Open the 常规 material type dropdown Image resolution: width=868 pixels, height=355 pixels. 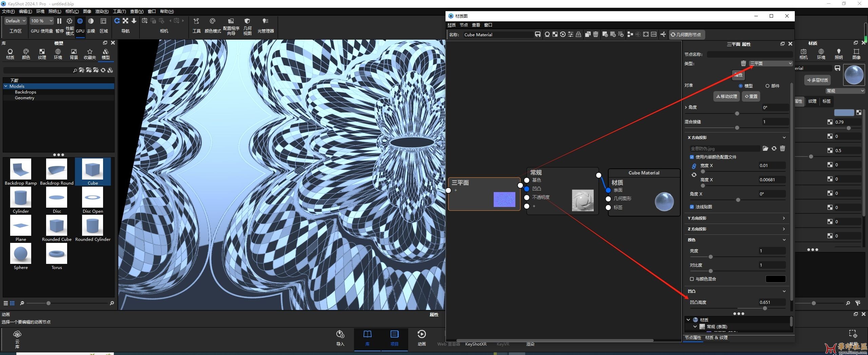845,91
